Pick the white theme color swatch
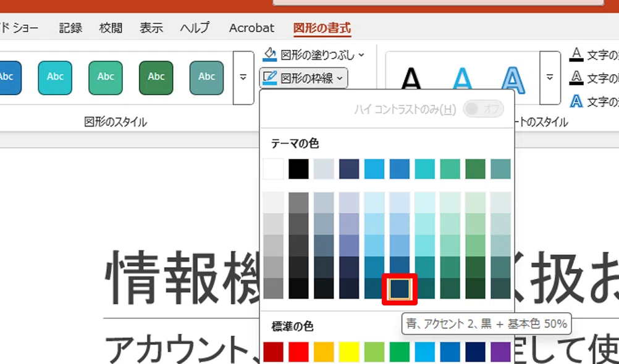619x364 pixels. click(273, 169)
